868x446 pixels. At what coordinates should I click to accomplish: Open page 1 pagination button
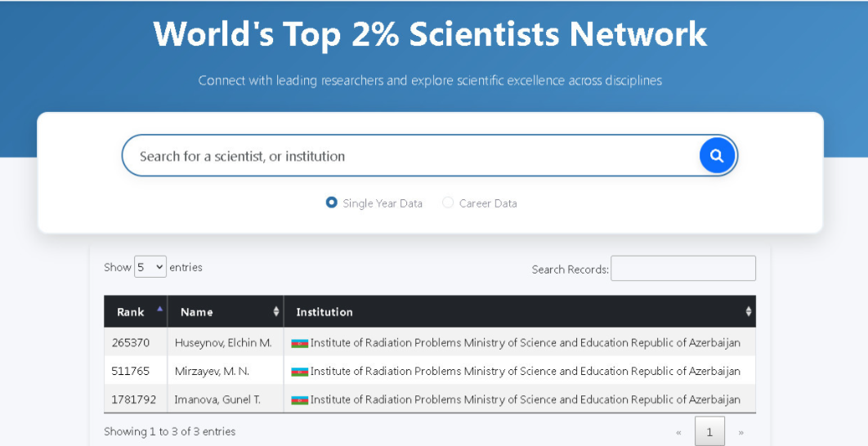click(x=709, y=432)
